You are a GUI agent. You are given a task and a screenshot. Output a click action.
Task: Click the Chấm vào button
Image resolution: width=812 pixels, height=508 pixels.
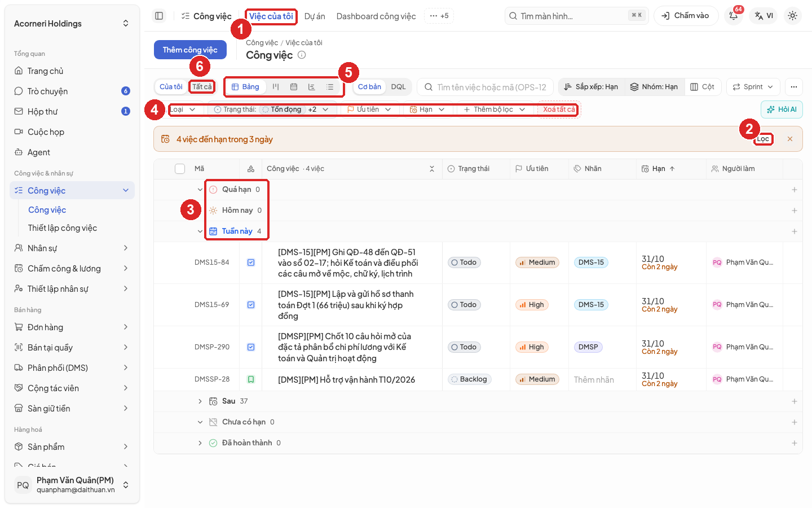tap(686, 16)
